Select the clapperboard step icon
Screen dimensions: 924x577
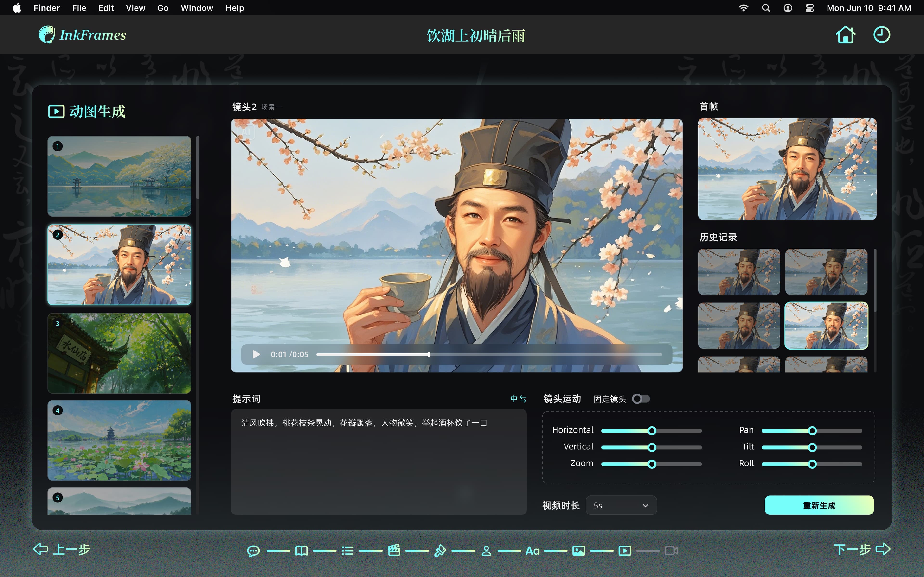394,550
